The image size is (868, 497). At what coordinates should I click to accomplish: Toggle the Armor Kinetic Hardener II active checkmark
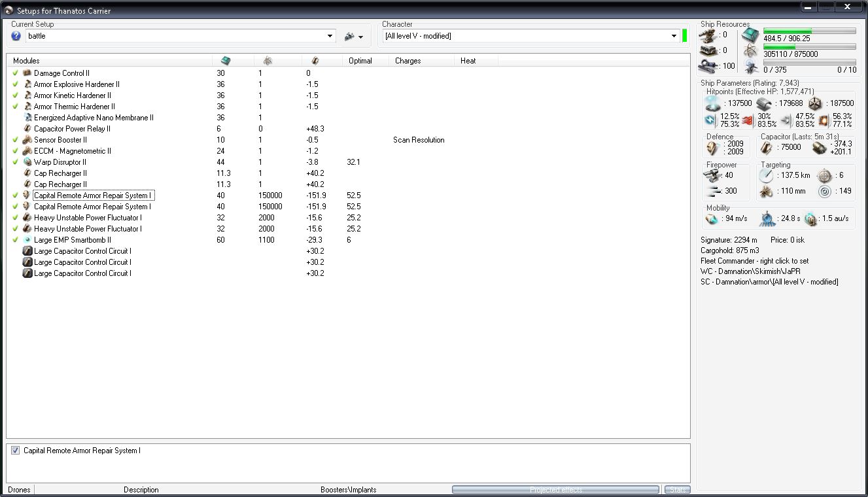click(16, 95)
